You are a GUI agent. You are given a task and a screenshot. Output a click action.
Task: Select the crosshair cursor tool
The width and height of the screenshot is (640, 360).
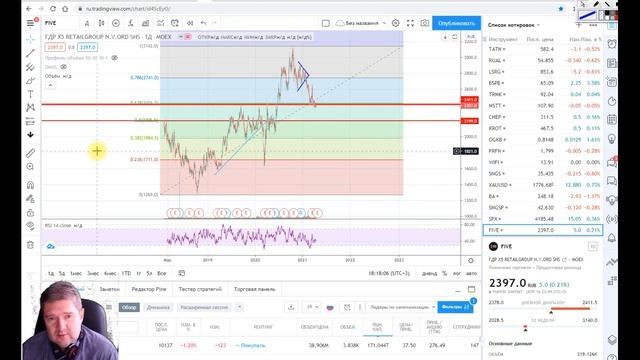pos(30,40)
